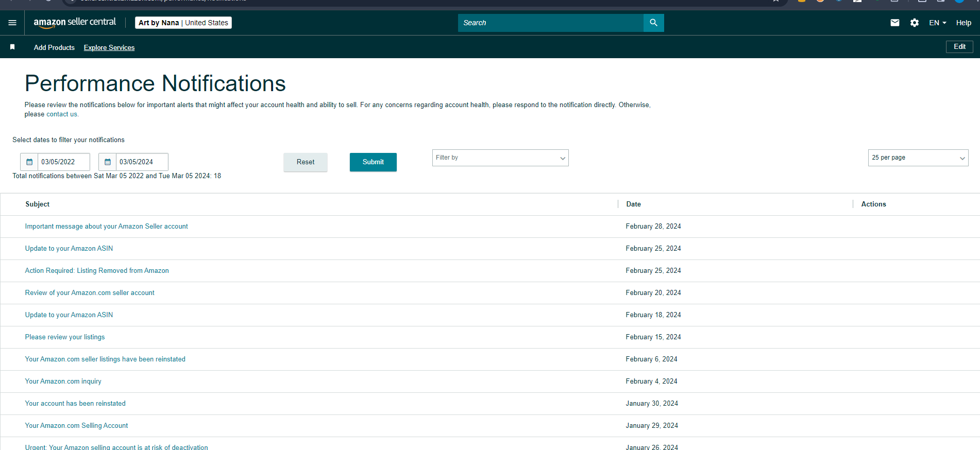Open the Filter by dropdown
Screen dimensions: 980x450
click(500, 158)
